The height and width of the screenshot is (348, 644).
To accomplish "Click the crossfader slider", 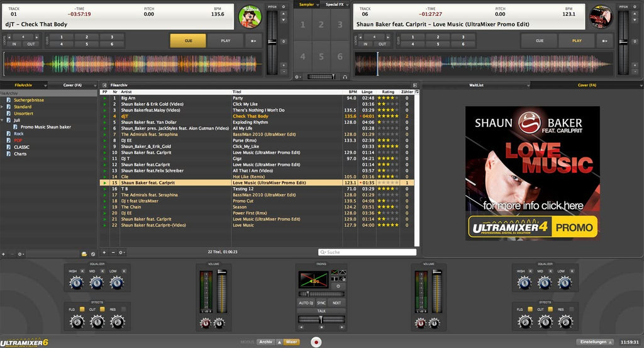I will (x=321, y=320).
